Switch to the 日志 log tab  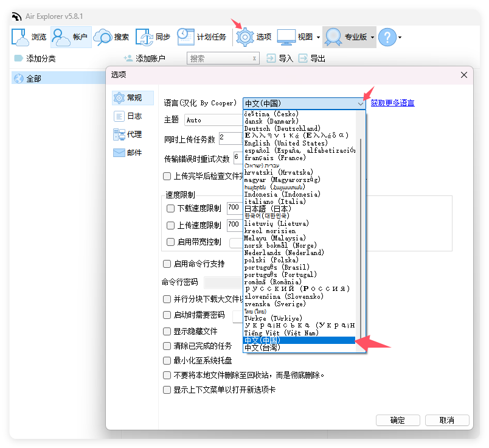pos(133,116)
